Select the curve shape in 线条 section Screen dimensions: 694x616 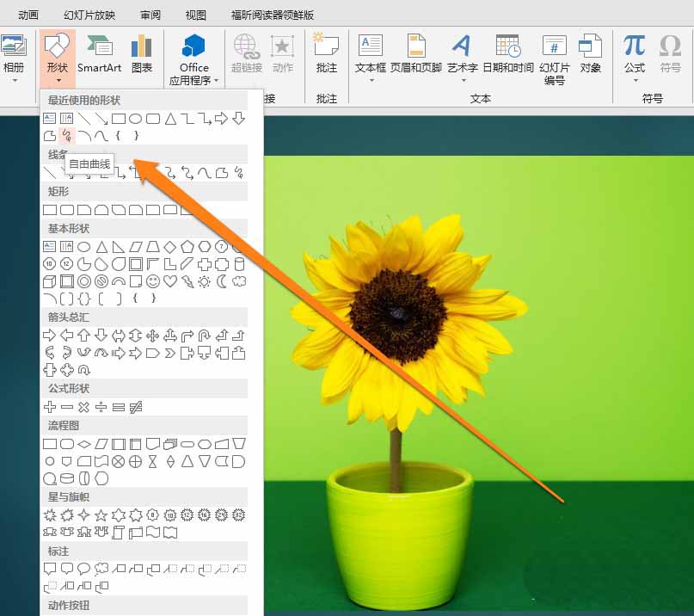coord(204,173)
